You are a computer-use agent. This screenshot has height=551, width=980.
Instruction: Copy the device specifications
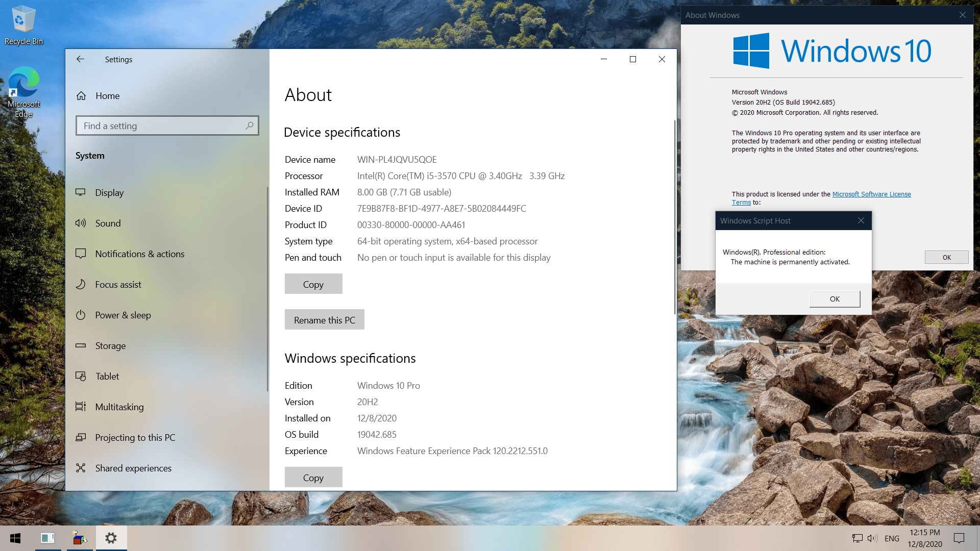313,284
